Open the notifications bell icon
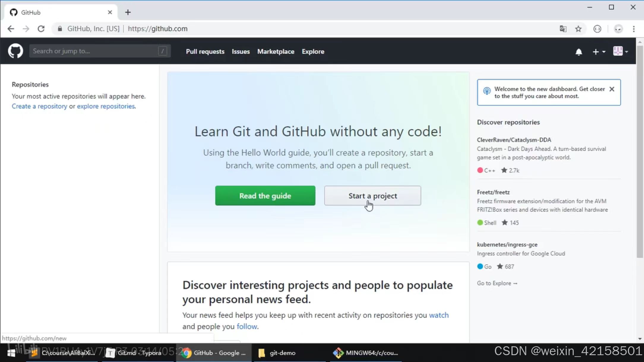 (x=579, y=52)
